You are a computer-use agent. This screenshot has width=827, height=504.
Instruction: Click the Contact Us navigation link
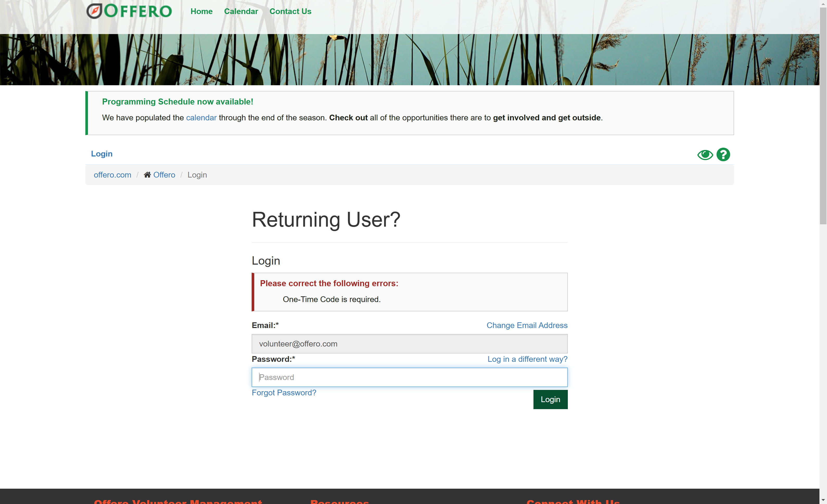291,11
